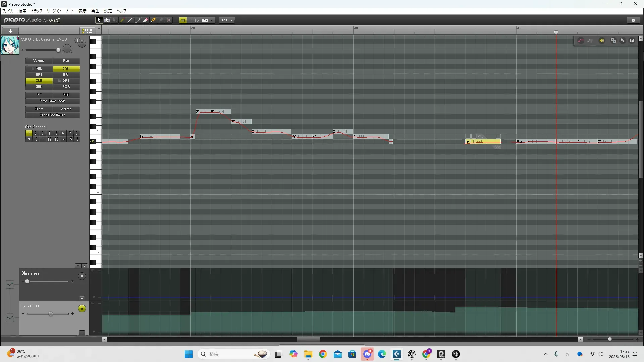This screenshot has height=362, width=644.
Task: Select the eraser tool
Action: (x=146, y=20)
